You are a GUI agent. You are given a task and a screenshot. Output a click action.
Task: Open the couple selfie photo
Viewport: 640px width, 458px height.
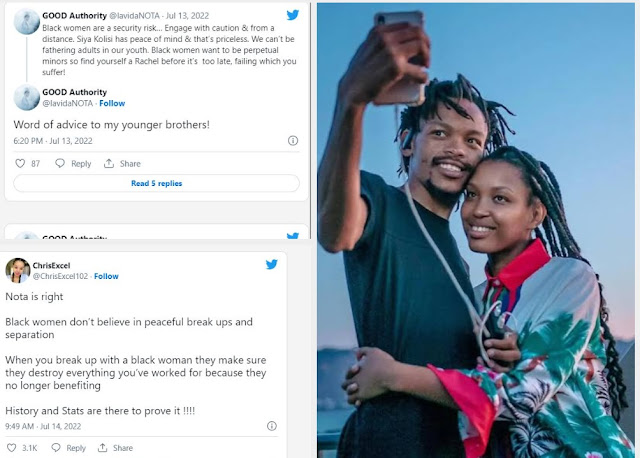[x=476, y=230]
